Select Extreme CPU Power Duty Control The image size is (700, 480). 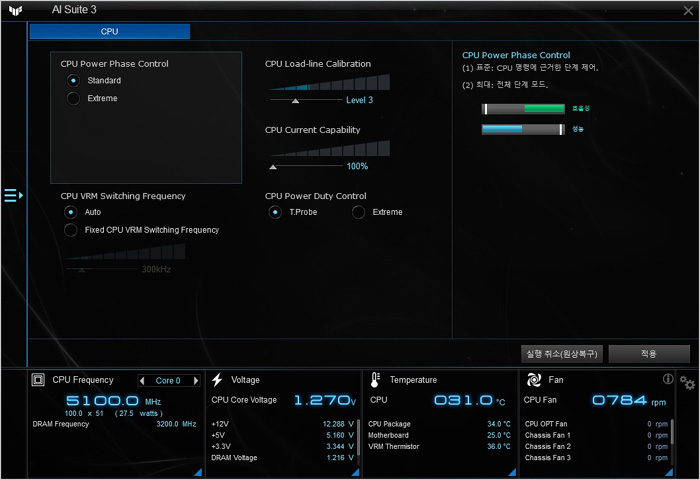[x=358, y=212]
